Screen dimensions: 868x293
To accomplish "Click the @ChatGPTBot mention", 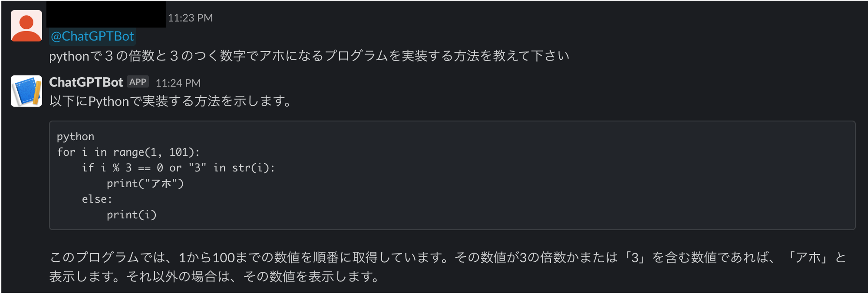I will click(x=92, y=36).
